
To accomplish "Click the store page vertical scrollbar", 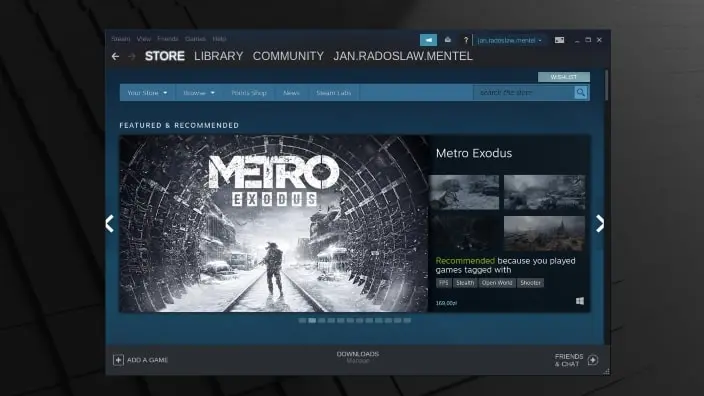I will tap(607, 85).
